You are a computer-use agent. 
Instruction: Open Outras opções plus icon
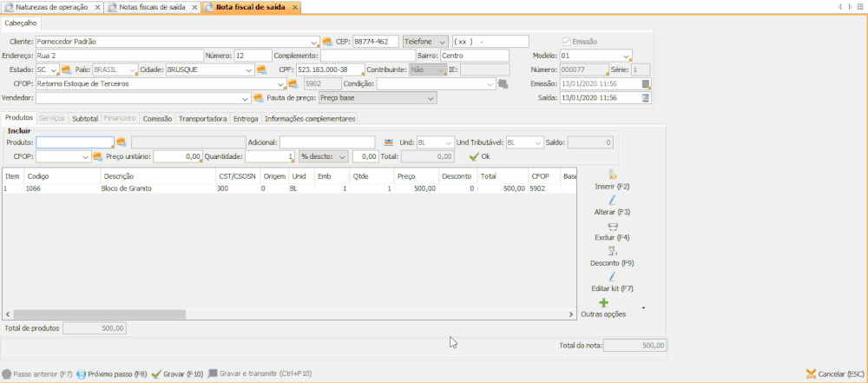coord(604,303)
